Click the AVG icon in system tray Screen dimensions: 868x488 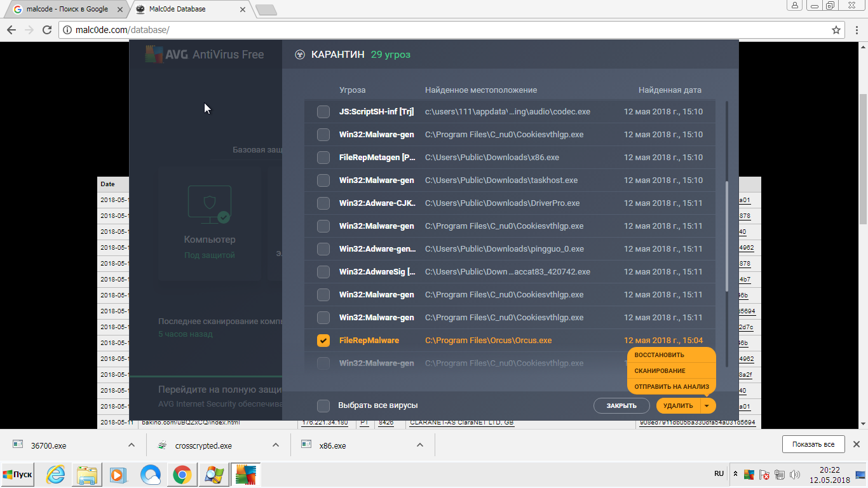click(749, 475)
